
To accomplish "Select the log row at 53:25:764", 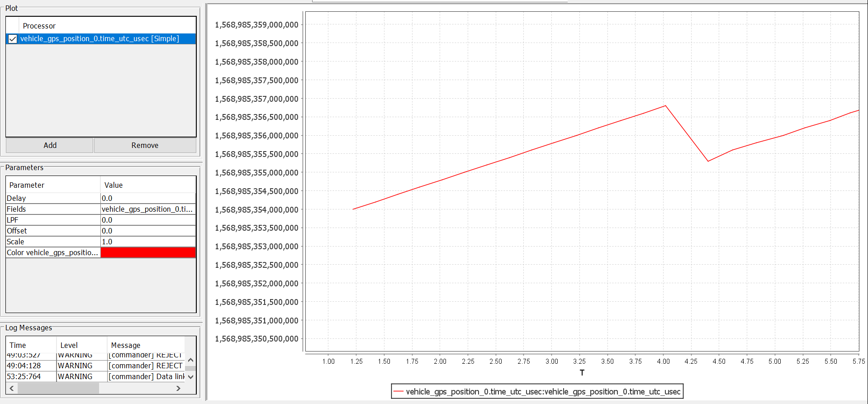I will click(x=95, y=376).
